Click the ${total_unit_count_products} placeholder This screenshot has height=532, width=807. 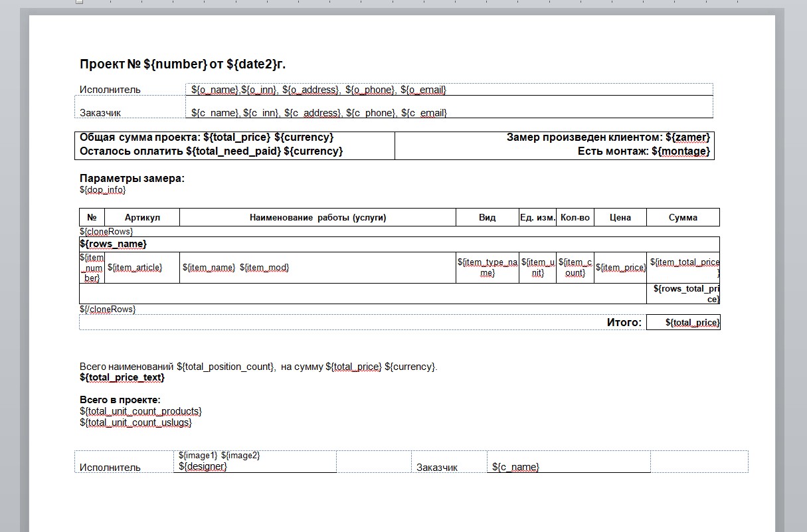click(141, 412)
